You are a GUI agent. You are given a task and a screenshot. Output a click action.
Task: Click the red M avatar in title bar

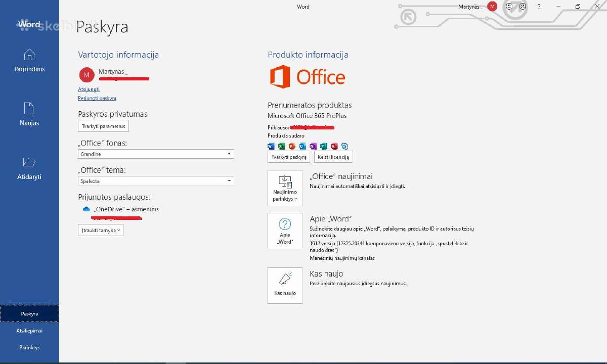(x=492, y=7)
